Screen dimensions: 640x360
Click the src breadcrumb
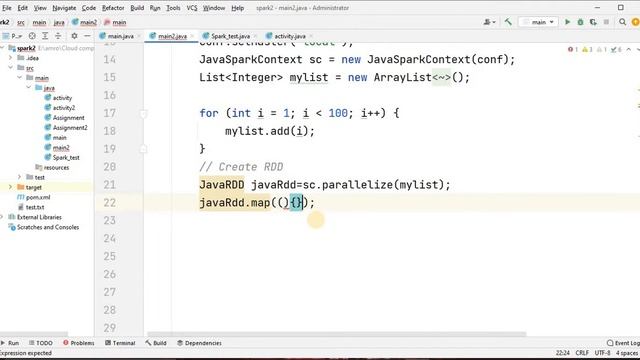tap(21, 22)
